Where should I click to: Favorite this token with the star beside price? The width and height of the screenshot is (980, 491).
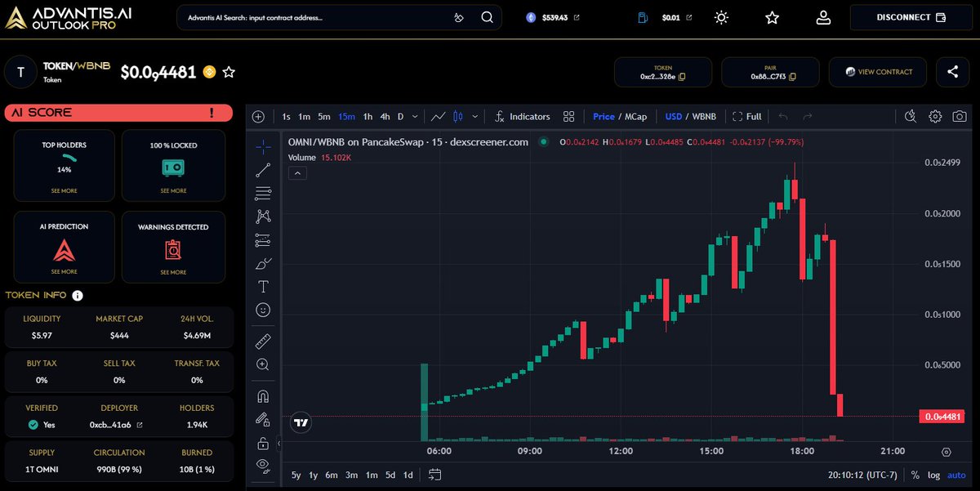(229, 73)
